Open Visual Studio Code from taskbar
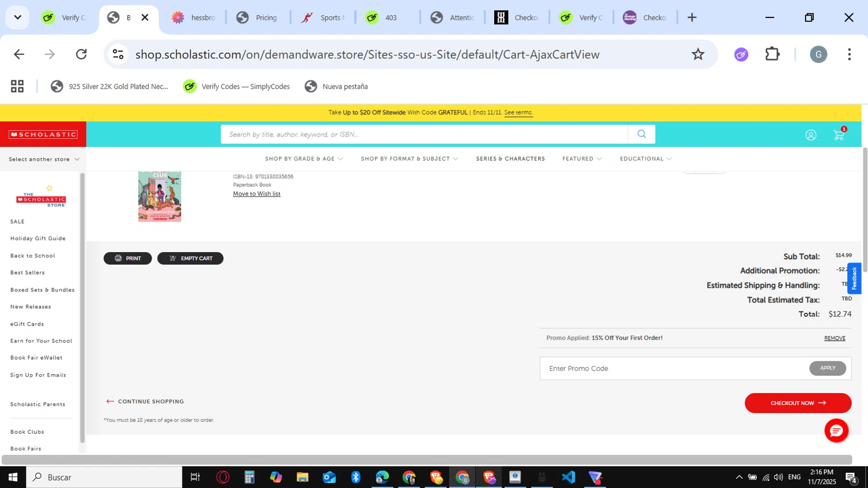The height and width of the screenshot is (488, 868). 568,477
